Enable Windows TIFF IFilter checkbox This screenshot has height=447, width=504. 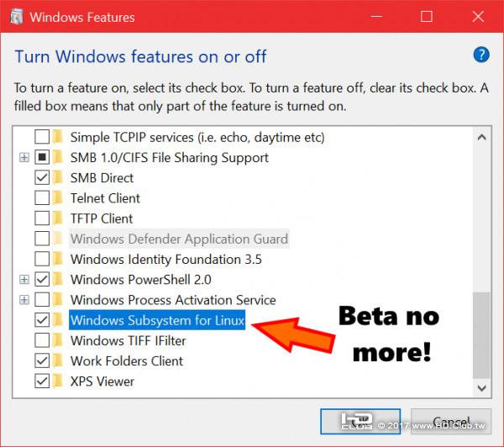42,340
